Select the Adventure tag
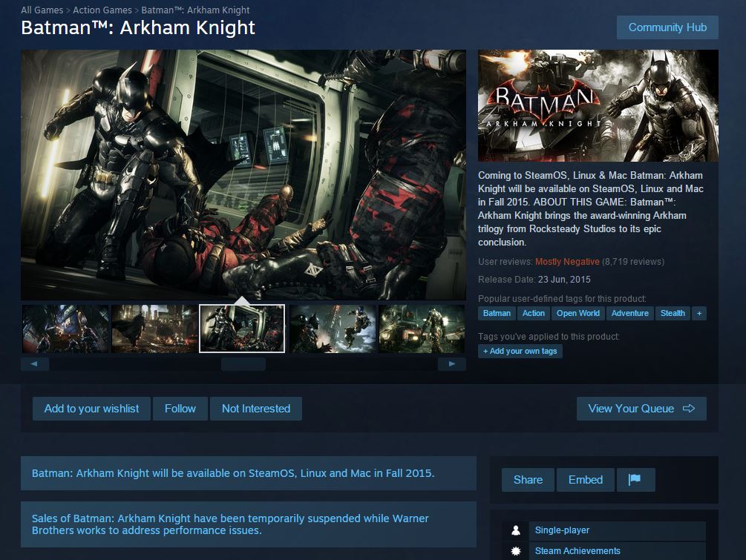The height and width of the screenshot is (560, 746). (630, 313)
